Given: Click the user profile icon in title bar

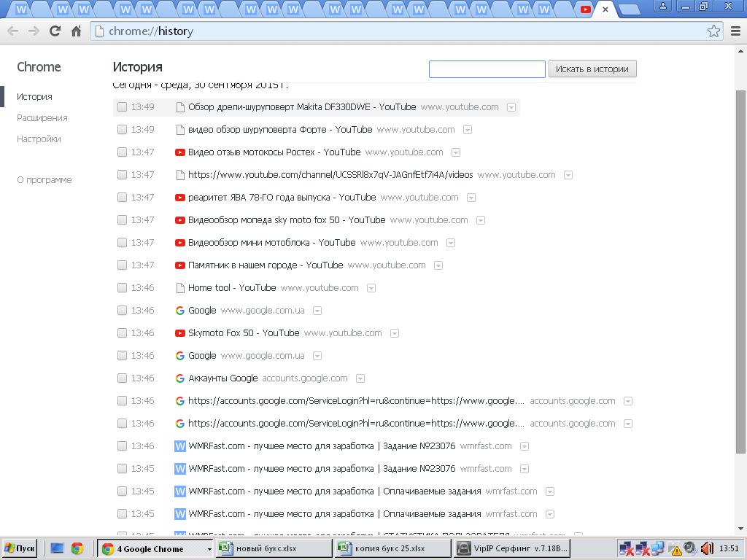Looking at the screenshot, I should [662, 7].
